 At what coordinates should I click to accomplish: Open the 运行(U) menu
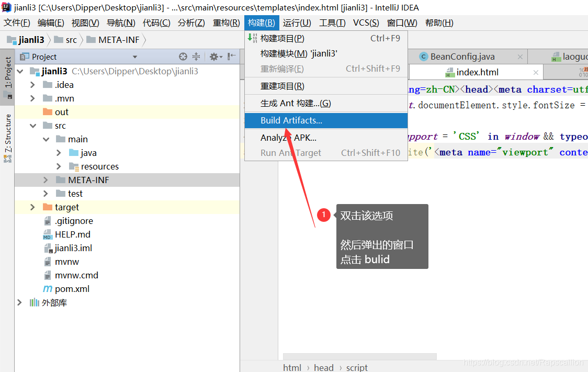click(297, 23)
